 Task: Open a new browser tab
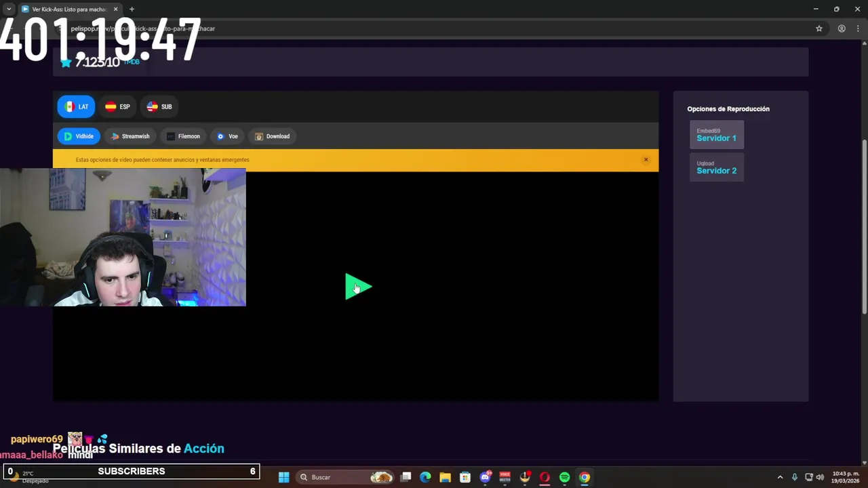[132, 9]
